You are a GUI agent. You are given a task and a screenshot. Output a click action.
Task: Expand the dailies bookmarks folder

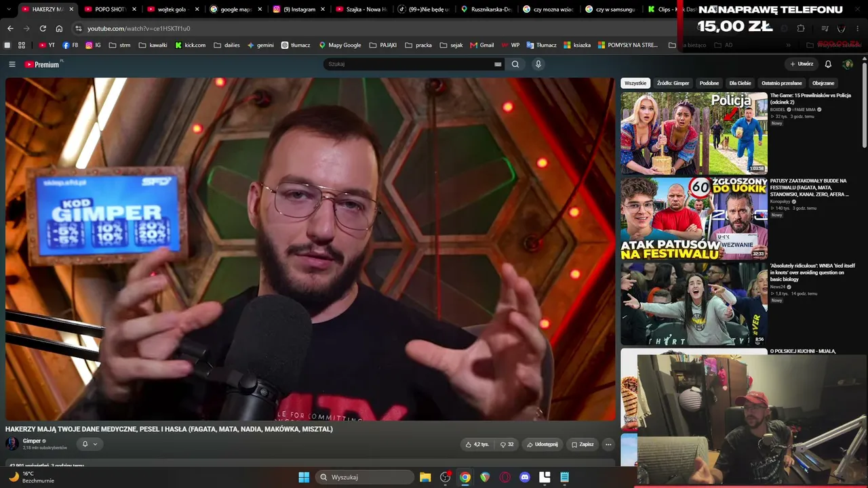click(226, 45)
